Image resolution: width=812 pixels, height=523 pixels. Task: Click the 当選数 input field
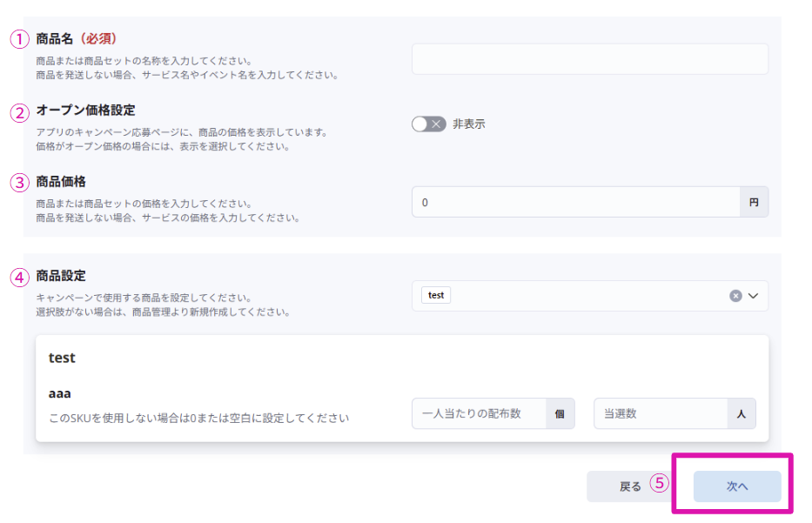(x=660, y=414)
